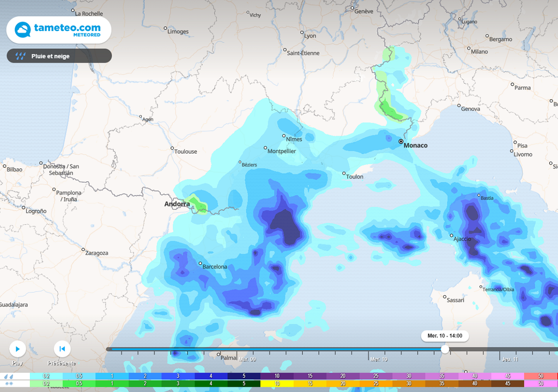Viewport: 558px width, 392px height.
Task: Click the 'Mer. 10 - 14:00' timestamp label
Action: [x=445, y=336]
